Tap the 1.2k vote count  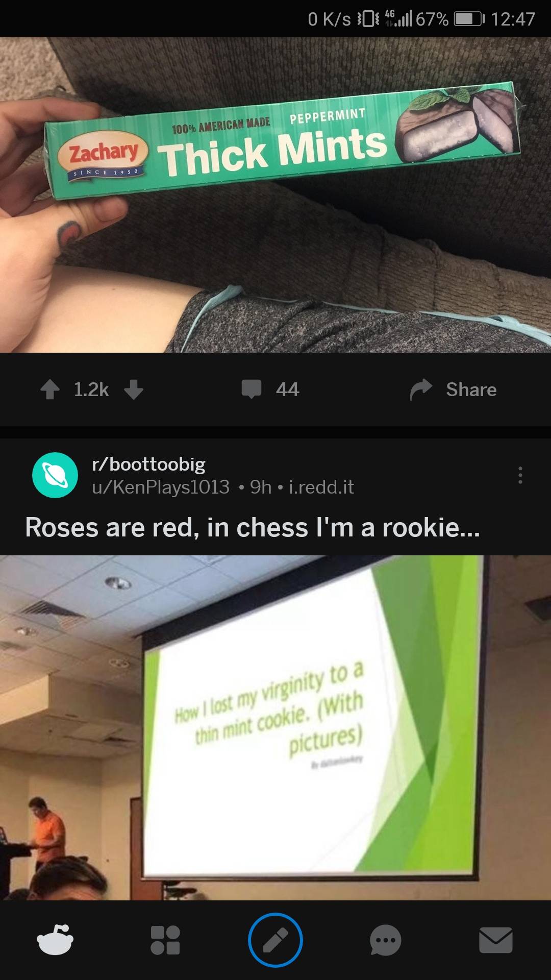91,389
